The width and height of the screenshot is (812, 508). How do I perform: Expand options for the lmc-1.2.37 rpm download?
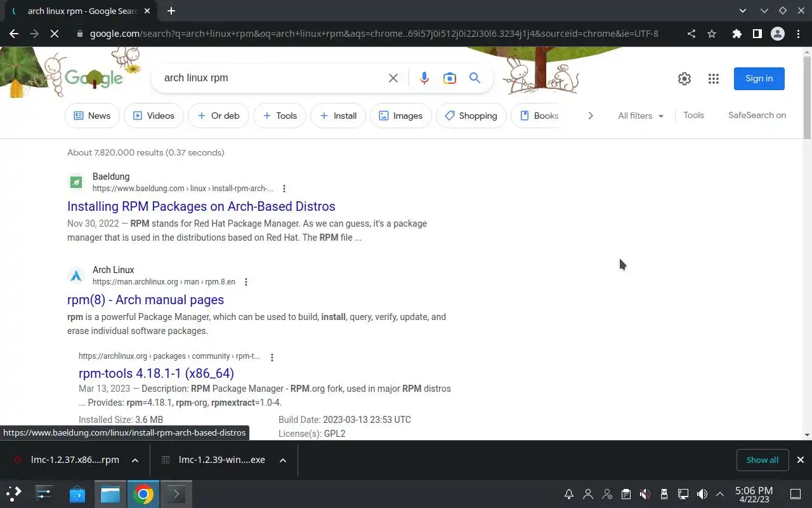(135, 460)
